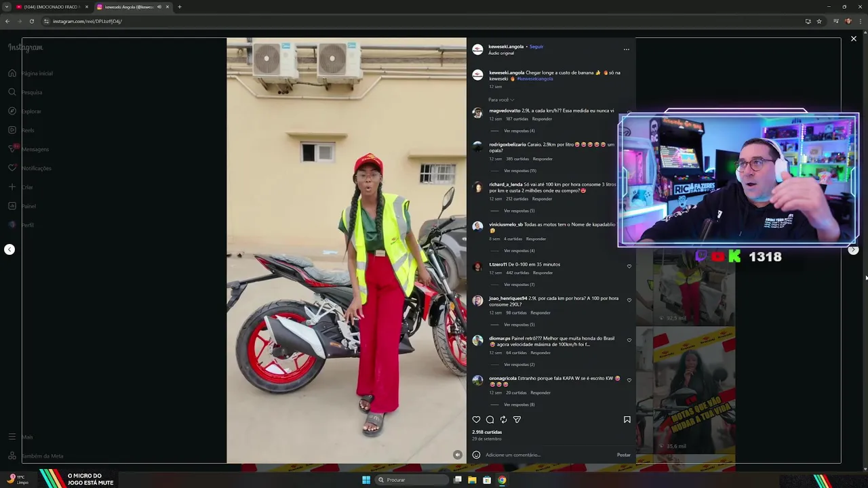Open Criar in Instagram sidebar
This screenshot has height=488, width=868.
21,187
